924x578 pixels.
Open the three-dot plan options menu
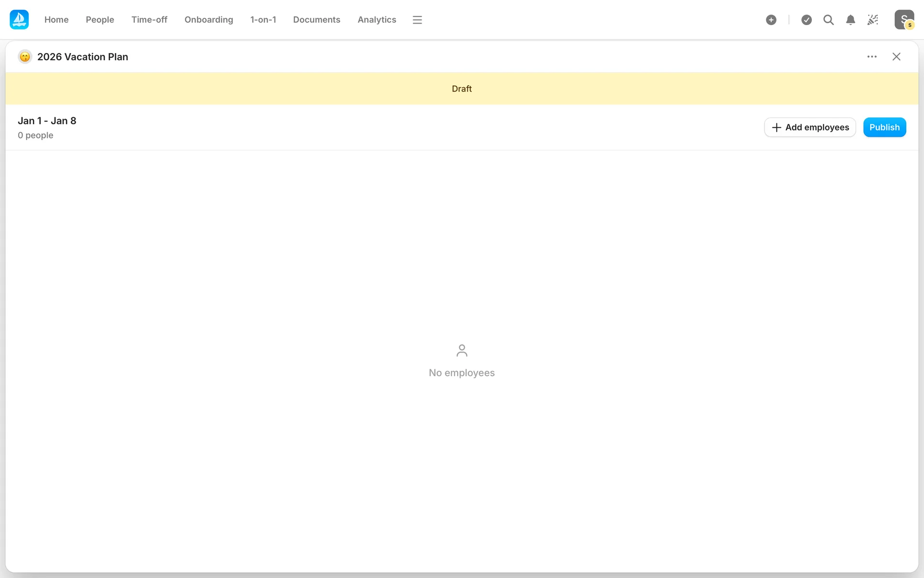click(x=872, y=57)
